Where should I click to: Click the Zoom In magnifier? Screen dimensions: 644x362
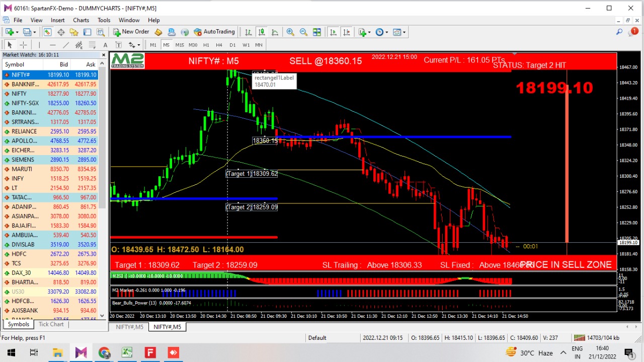point(290,32)
